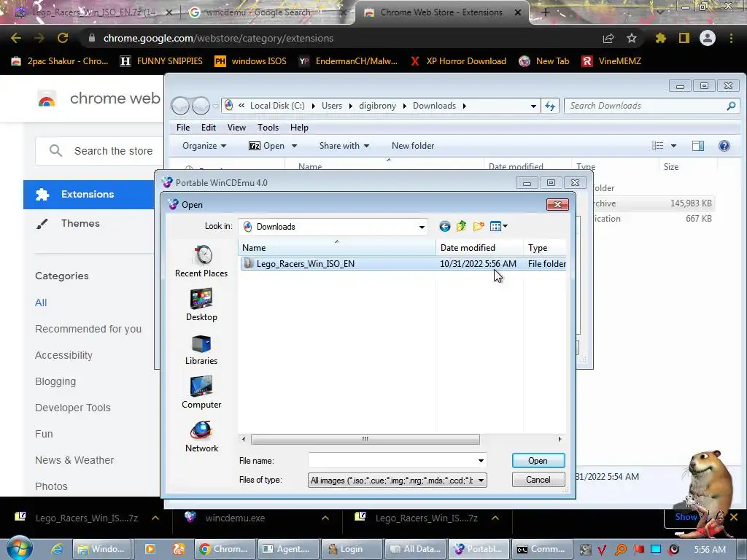Select Themes in Web Store sidebar
Image resolution: width=747 pixels, height=560 pixels.
coord(80,223)
